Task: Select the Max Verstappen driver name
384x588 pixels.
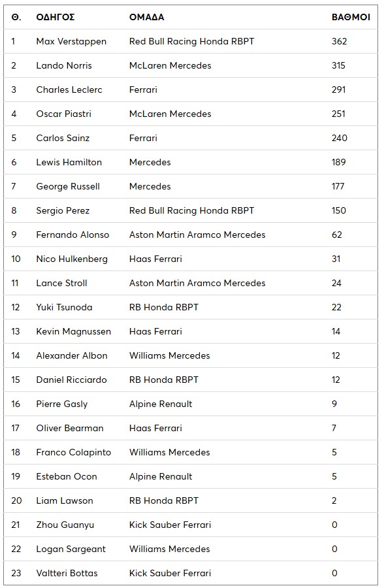Action: point(71,42)
